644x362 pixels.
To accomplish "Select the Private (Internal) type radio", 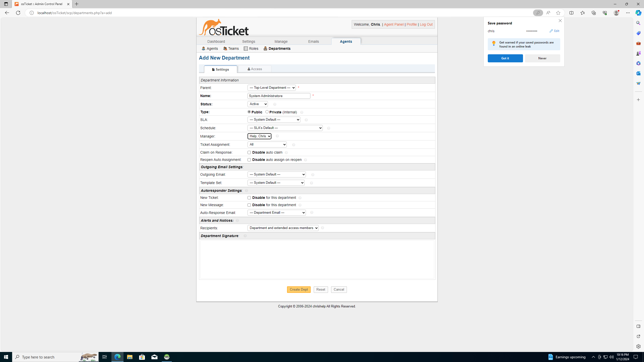I will [267, 112].
